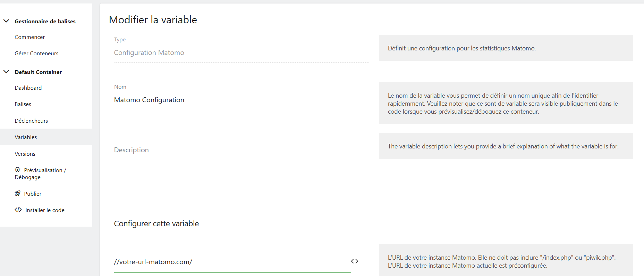Open the Déclencheurs page
This screenshot has width=644, height=276.
click(x=31, y=121)
